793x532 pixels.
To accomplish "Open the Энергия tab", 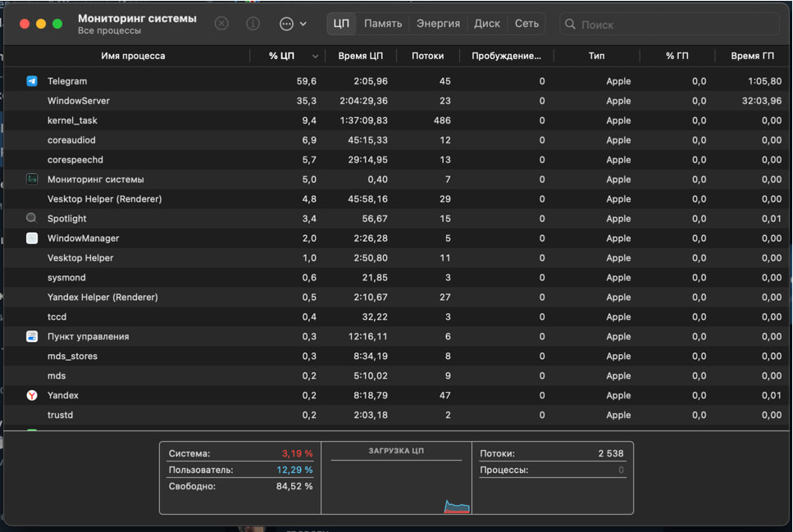I will 438,24.
